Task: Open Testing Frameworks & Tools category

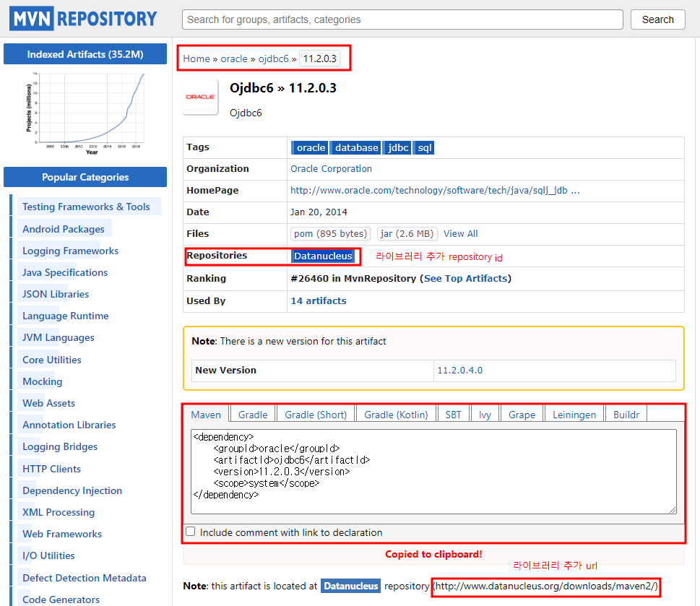Action: 86,207
